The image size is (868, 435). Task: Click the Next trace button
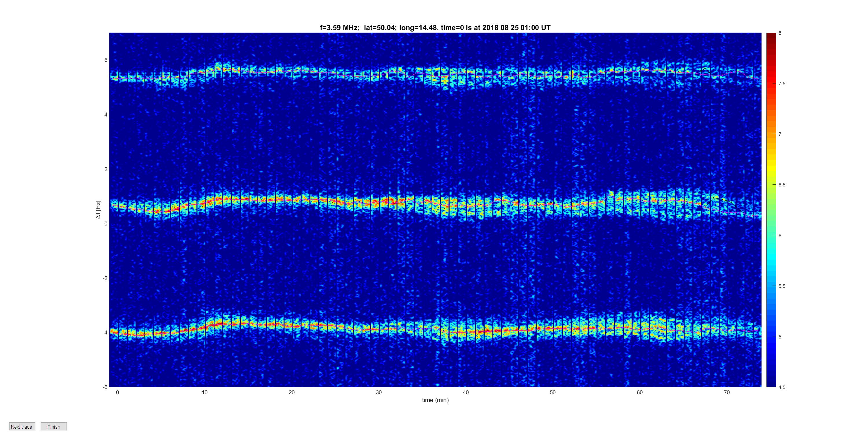tap(22, 427)
